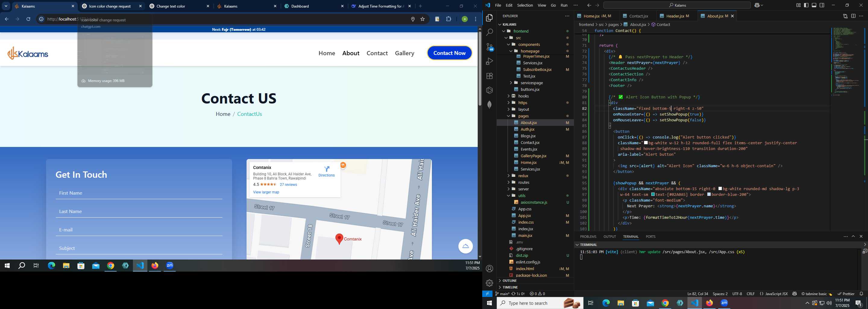This screenshot has width=868, height=309.
Task: Open the Manage gear in VS Code
Action: [489, 283]
